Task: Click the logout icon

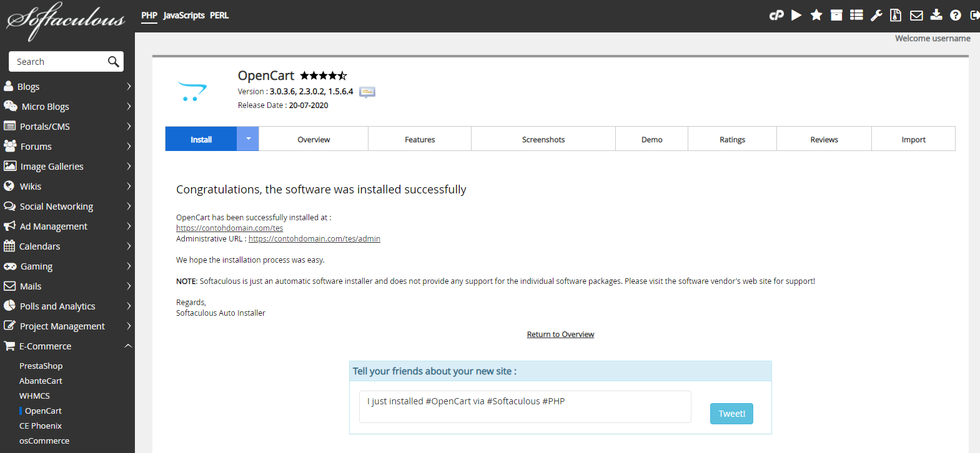Action: [x=974, y=15]
